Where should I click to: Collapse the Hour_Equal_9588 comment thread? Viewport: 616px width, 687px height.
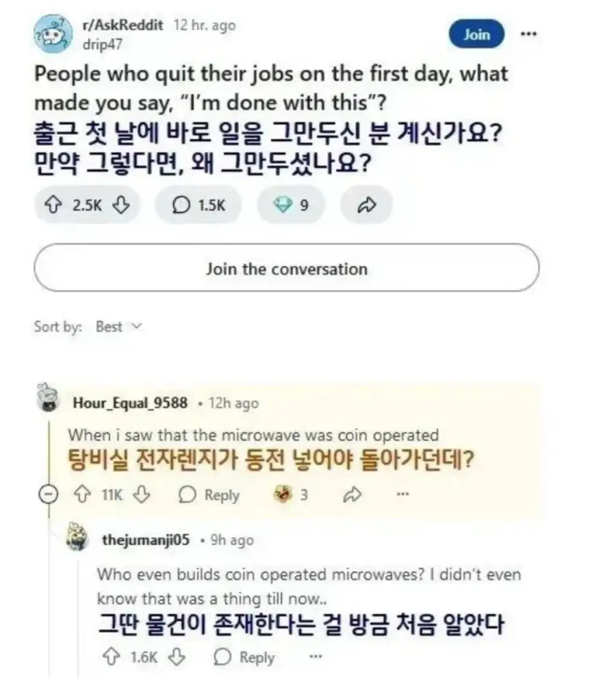click(48, 495)
